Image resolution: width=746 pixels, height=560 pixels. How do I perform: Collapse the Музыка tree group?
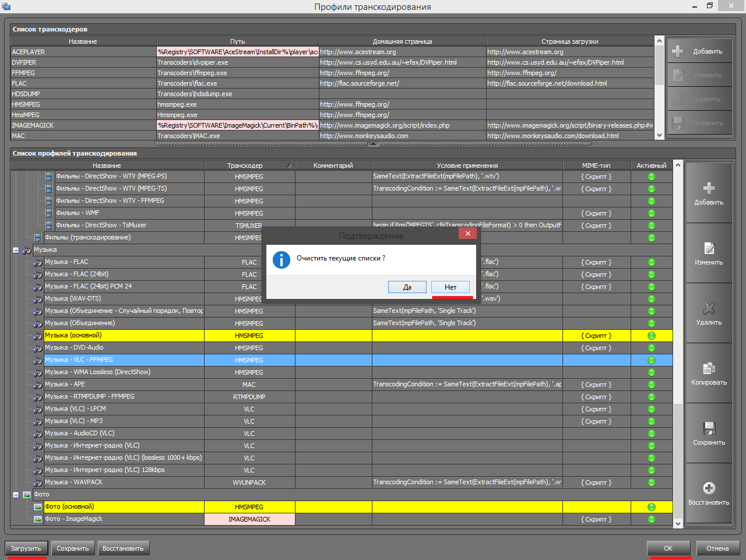click(16, 250)
